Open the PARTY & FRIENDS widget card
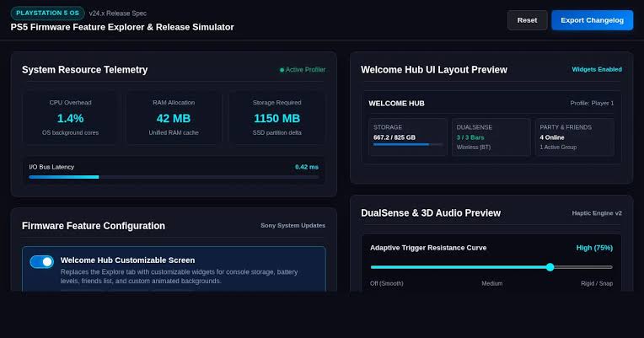 (x=575, y=137)
